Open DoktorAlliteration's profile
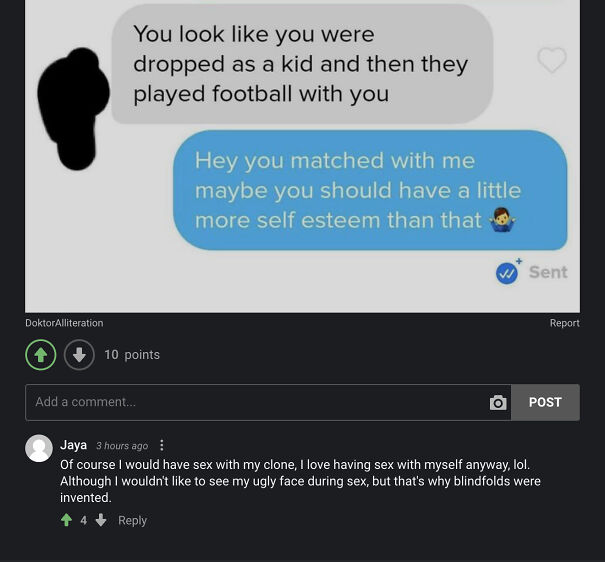605x562 pixels. coord(64,323)
